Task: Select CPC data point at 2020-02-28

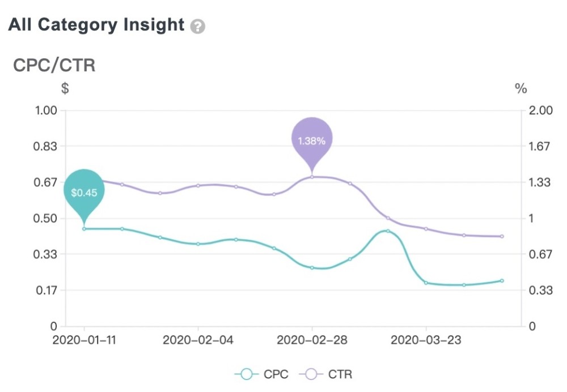Action: click(x=312, y=268)
